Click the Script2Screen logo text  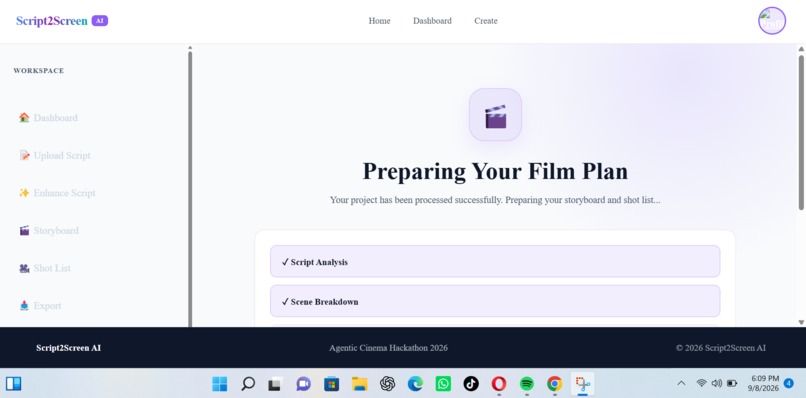(51, 21)
